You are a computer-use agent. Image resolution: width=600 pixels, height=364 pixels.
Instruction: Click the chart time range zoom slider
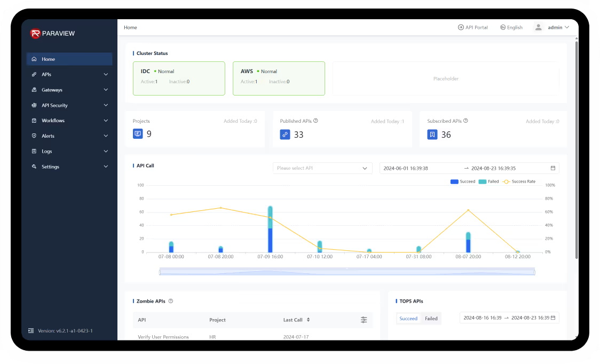pos(347,272)
